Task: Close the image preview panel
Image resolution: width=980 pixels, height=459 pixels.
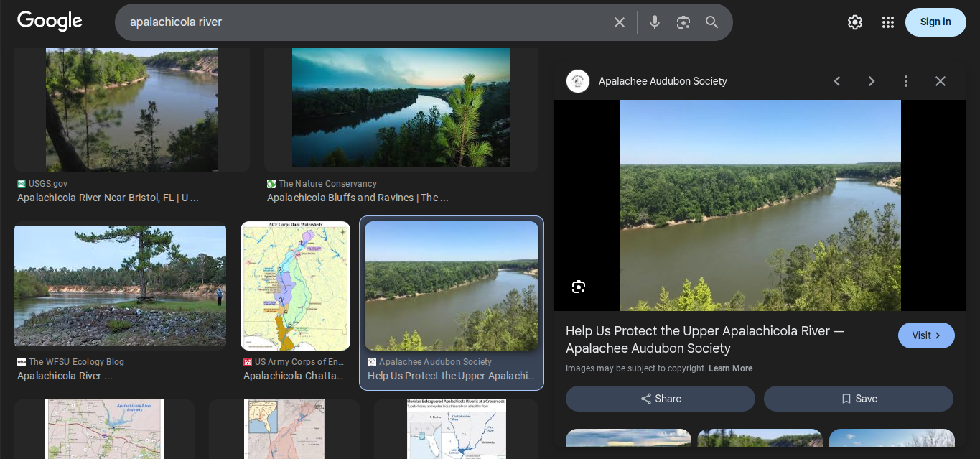Action: [941, 81]
